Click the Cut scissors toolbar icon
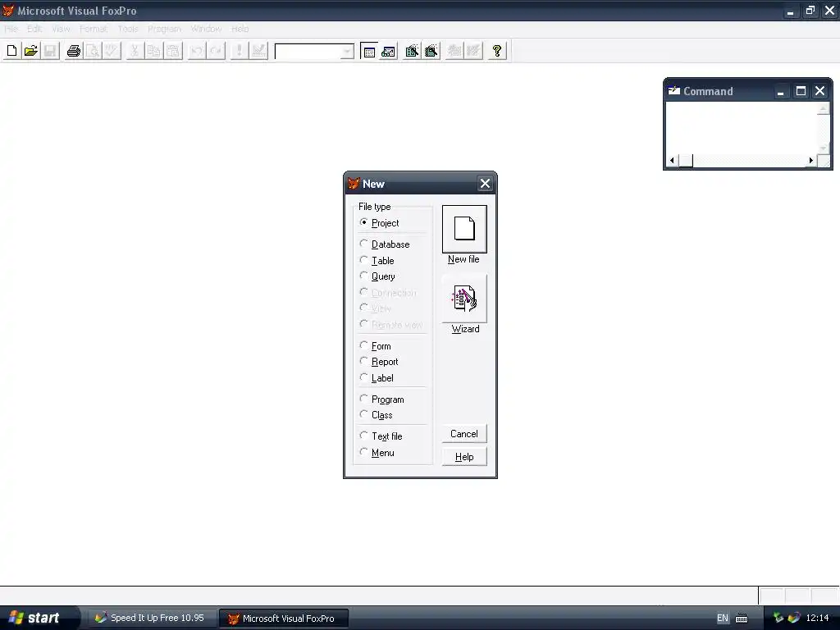This screenshot has width=840, height=630. coord(135,51)
